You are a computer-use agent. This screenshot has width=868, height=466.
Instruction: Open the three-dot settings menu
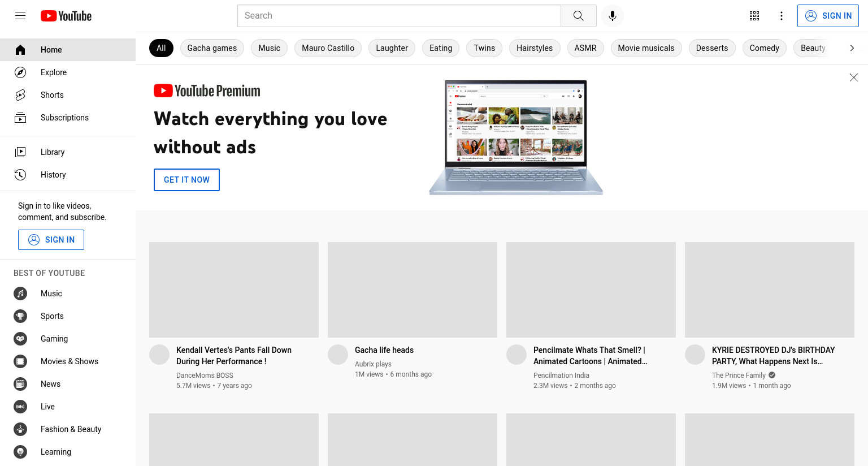(x=782, y=16)
